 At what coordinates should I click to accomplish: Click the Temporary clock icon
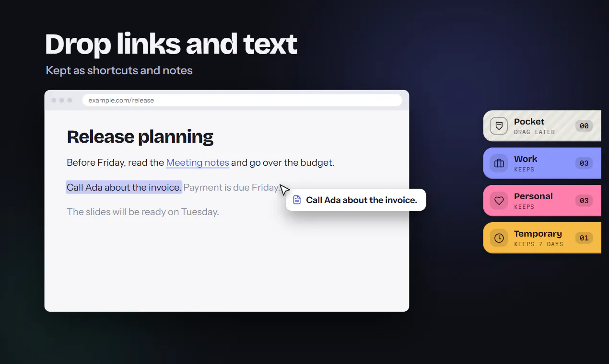point(499,238)
